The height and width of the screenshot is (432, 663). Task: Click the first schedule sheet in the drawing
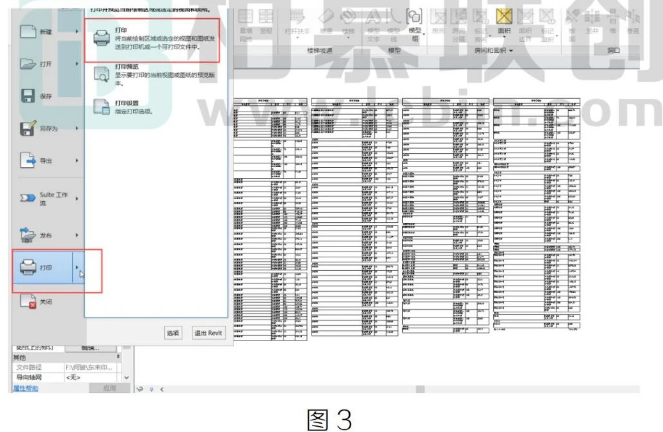[270, 219]
